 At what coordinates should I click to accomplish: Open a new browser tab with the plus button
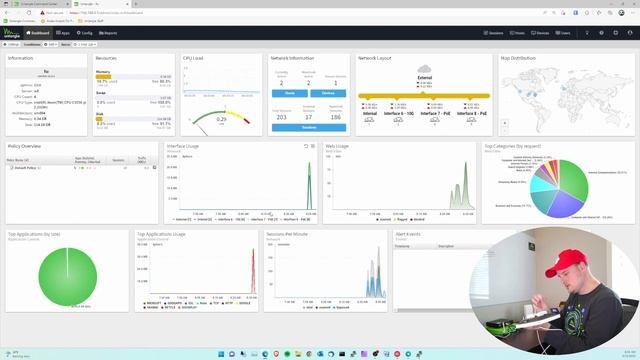pyautogui.click(x=136, y=4)
